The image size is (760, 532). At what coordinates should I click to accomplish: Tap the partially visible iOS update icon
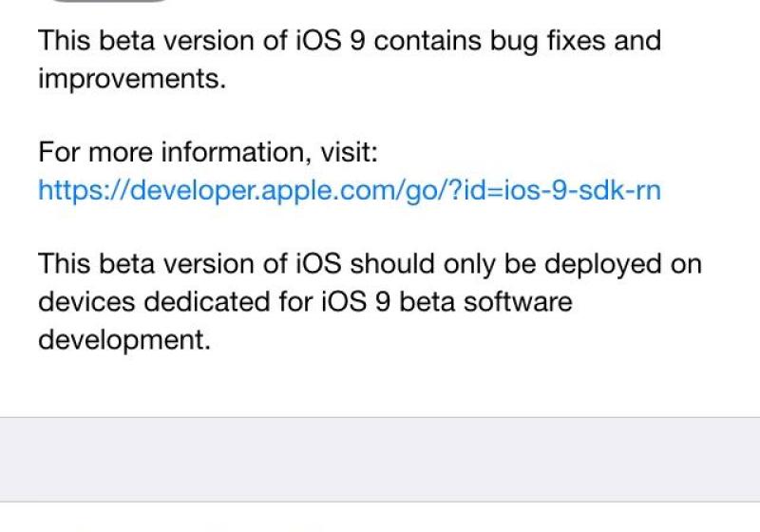tap(109, 1)
